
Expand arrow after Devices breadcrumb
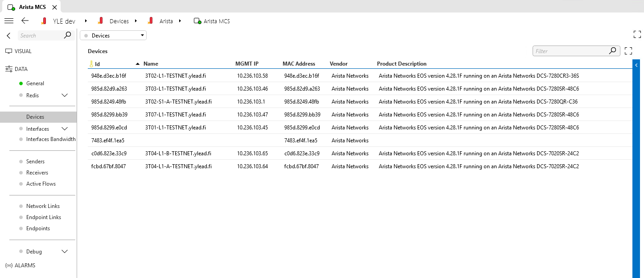135,21
